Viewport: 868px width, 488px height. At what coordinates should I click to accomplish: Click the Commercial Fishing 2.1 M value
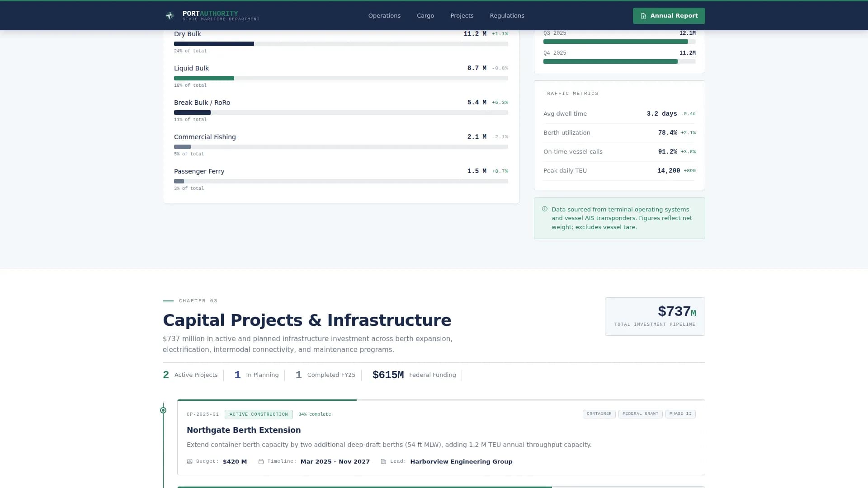click(477, 137)
